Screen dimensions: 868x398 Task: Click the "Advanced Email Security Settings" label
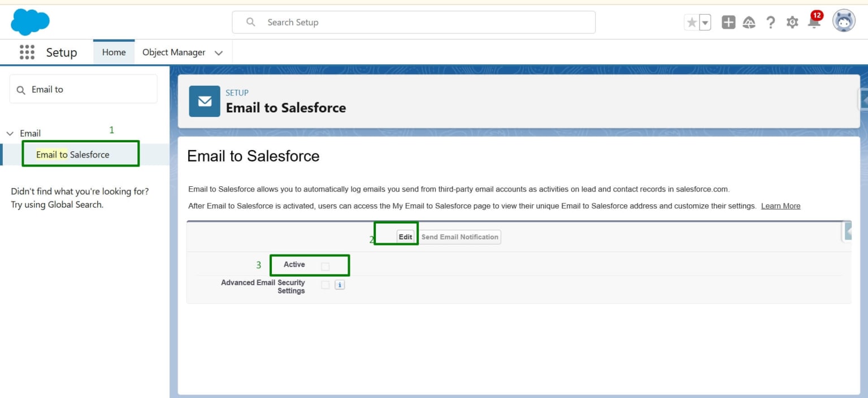click(263, 287)
